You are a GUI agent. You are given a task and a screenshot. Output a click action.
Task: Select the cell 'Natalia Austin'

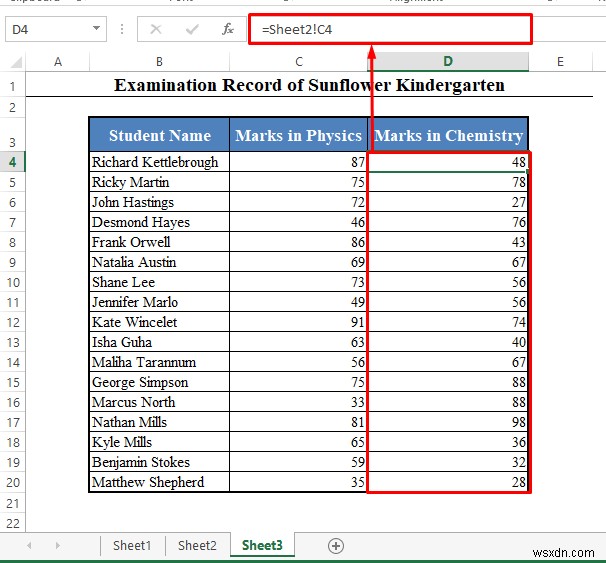point(159,262)
